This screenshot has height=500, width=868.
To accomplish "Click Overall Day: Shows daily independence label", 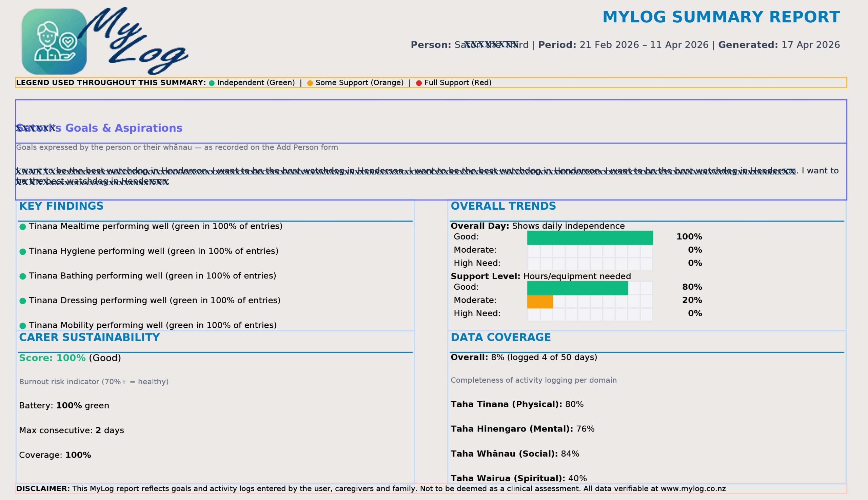I will pyautogui.click(x=538, y=226).
